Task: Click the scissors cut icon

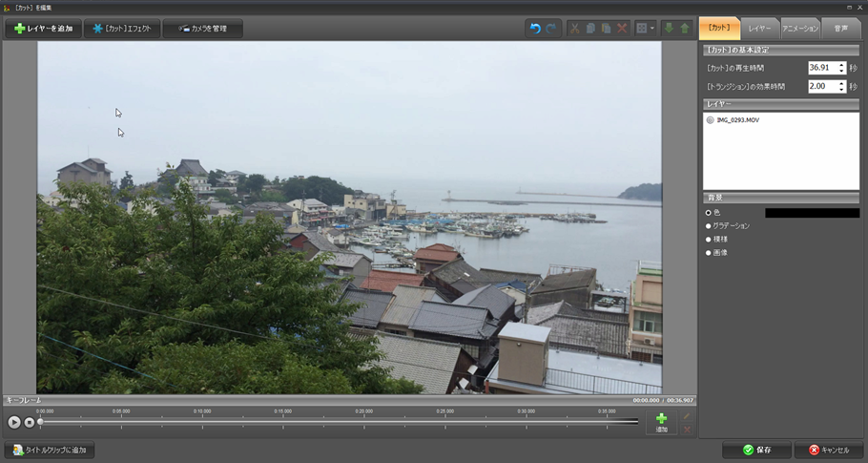Action: coord(574,29)
